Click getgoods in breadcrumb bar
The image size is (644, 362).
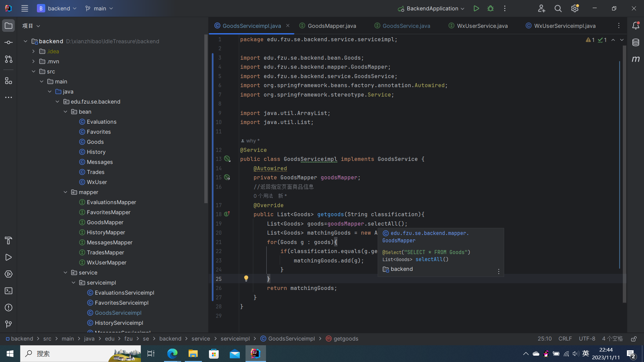click(342, 339)
